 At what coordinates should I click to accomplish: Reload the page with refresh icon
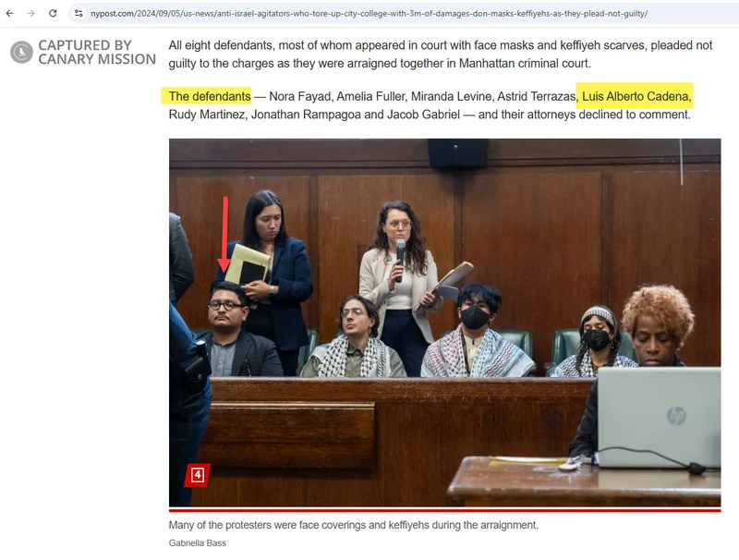(53, 13)
